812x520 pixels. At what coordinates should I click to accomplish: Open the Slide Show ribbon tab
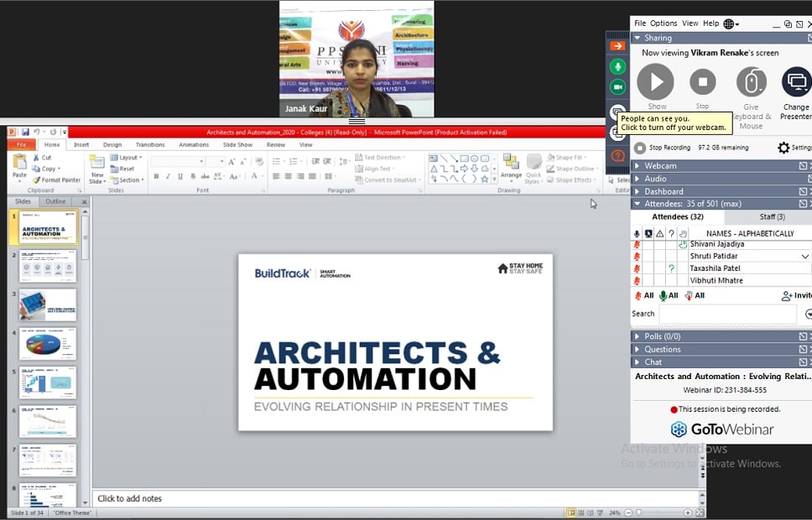pos(237,144)
